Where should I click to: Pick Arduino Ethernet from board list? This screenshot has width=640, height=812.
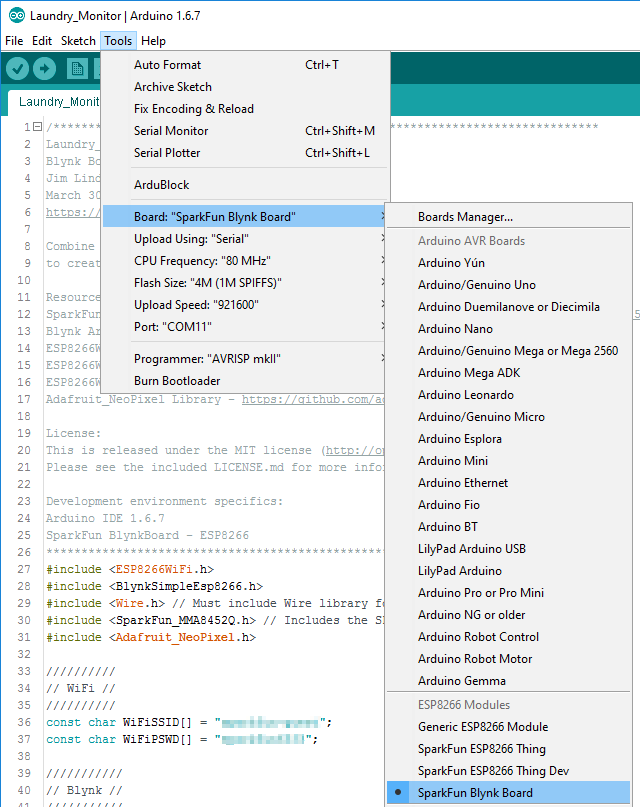pos(508,483)
